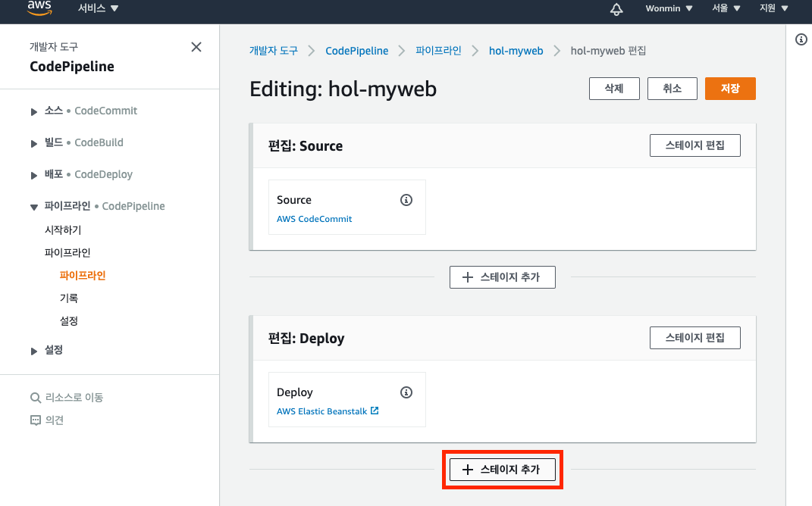812x506 pixels.
Task: Click the 편집: Deploy stage header
Action: [306, 339]
